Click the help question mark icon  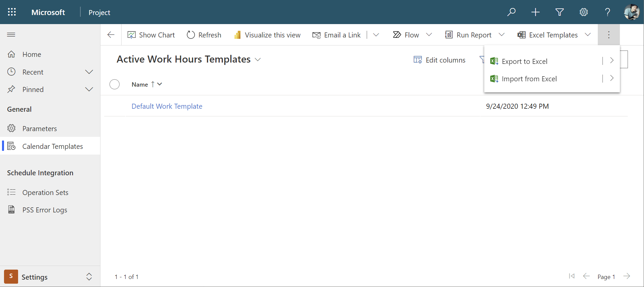tap(607, 12)
